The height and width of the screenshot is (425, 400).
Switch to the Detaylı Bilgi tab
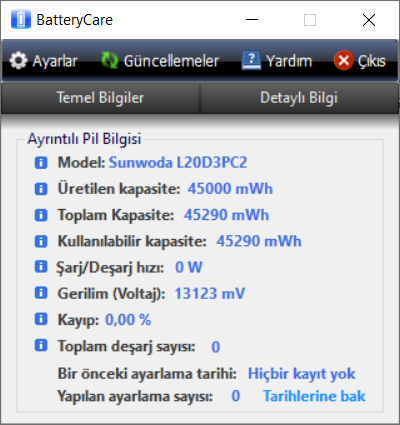click(299, 98)
